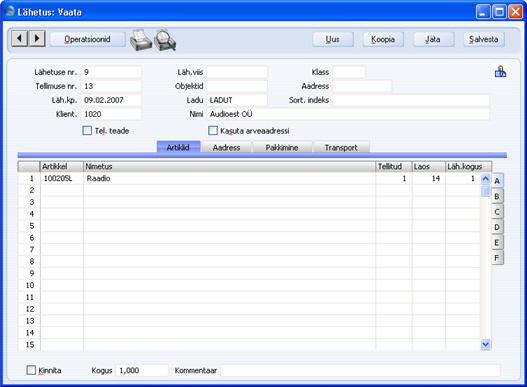This screenshot has height=387, width=527.
Task: Click the Aadress header field
Action: [x=362, y=86]
